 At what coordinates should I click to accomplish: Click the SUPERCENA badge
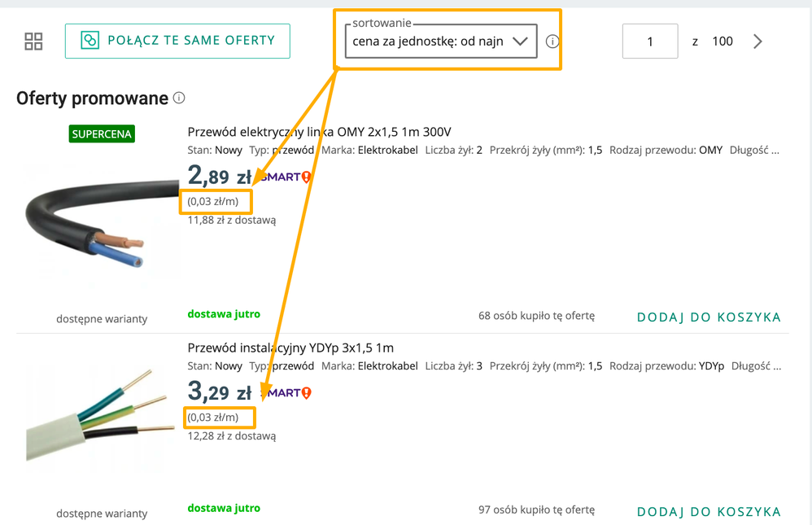(102, 133)
